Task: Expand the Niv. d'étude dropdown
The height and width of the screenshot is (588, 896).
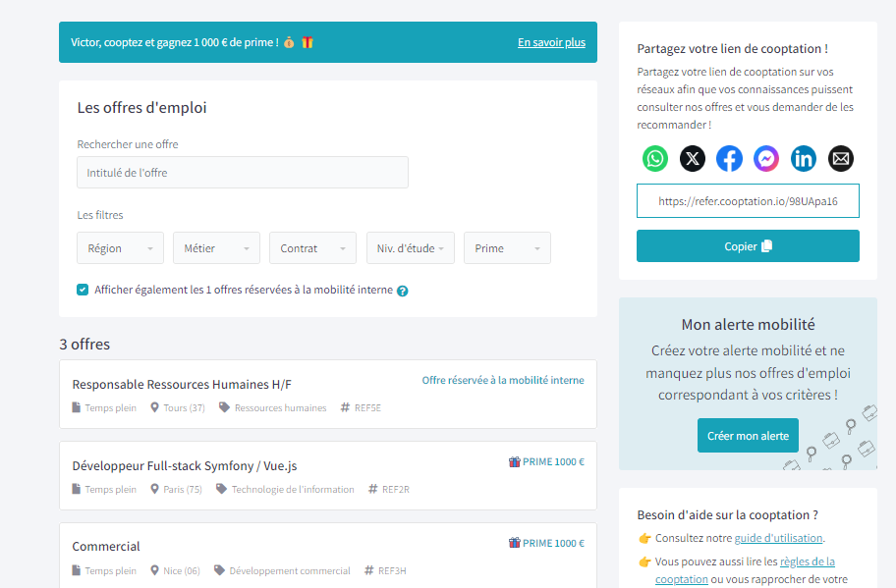Action: (410, 248)
